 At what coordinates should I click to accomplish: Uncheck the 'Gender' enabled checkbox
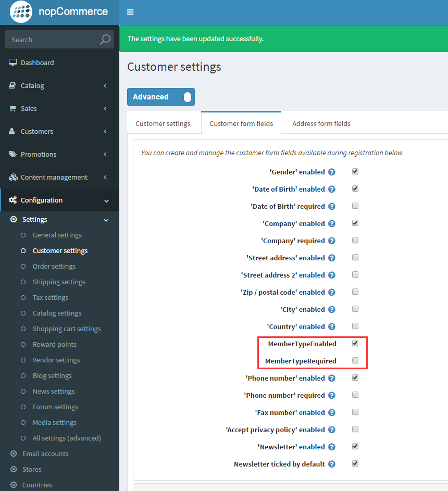pos(355,171)
